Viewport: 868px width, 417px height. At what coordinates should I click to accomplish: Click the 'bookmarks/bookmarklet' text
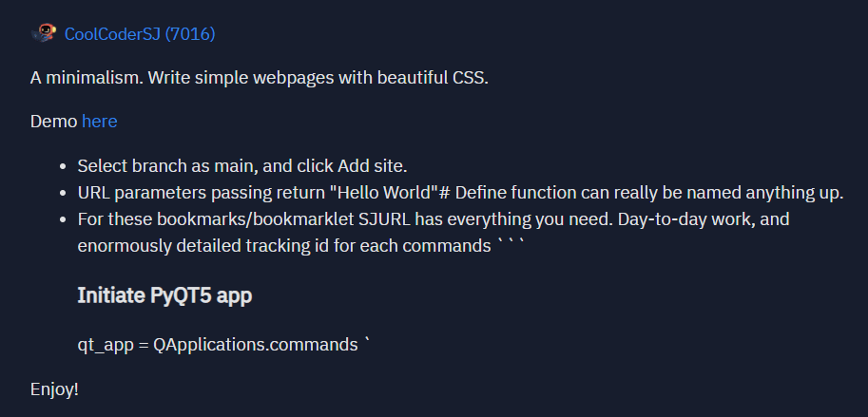click(x=255, y=219)
